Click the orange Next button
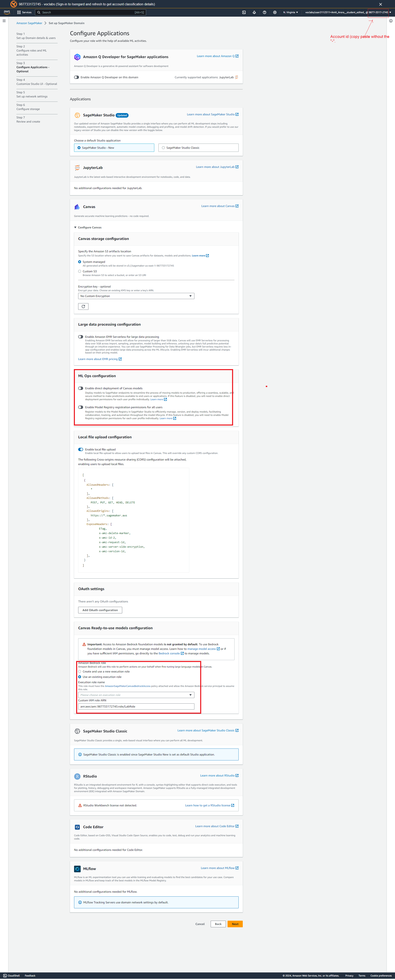The image size is (395, 980). point(235,924)
